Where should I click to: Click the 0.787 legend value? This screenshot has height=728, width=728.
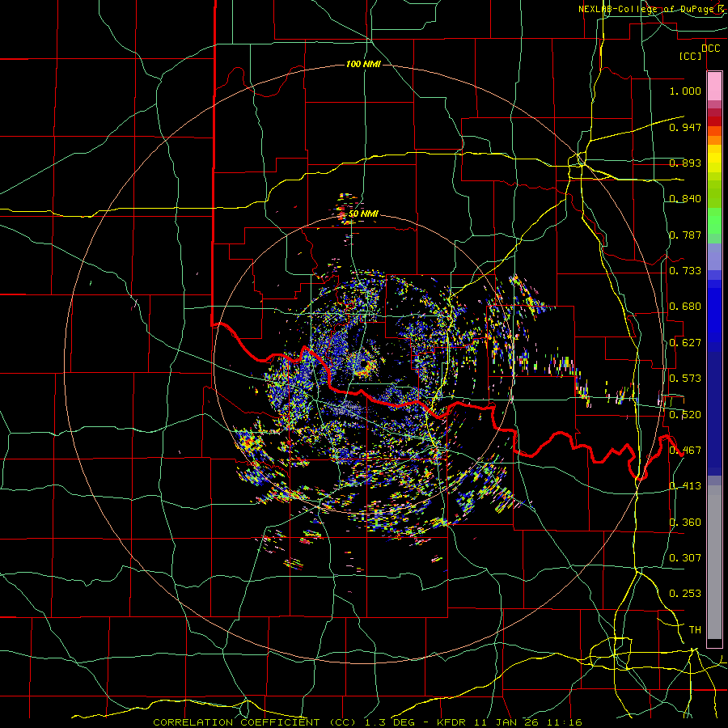pyautogui.click(x=685, y=235)
